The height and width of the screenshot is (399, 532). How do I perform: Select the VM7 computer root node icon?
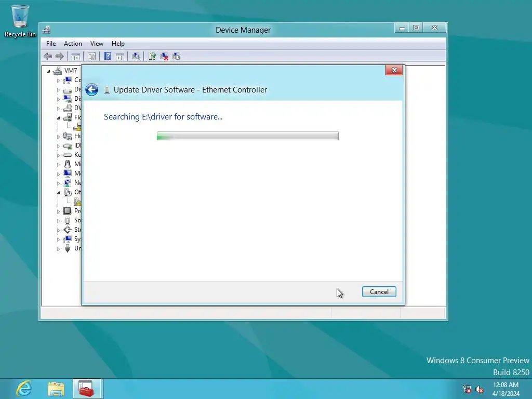pyautogui.click(x=58, y=71)
